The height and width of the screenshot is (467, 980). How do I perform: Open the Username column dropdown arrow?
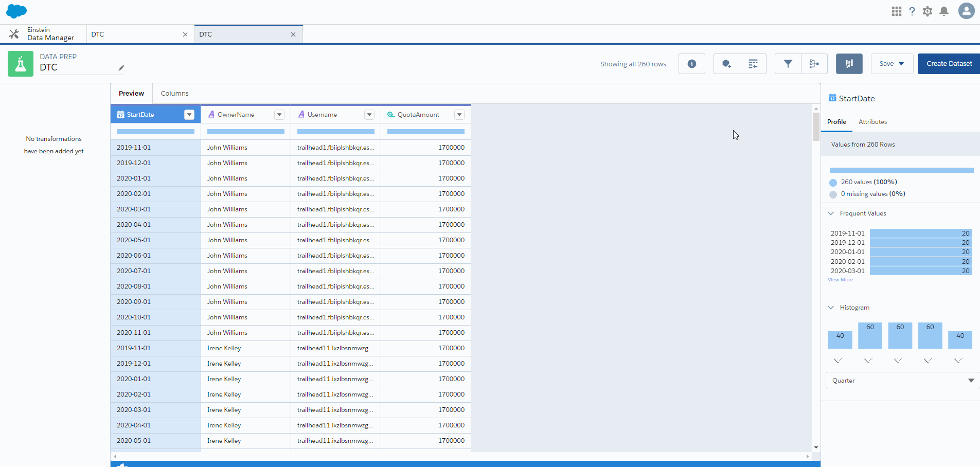tap(369, 115)
